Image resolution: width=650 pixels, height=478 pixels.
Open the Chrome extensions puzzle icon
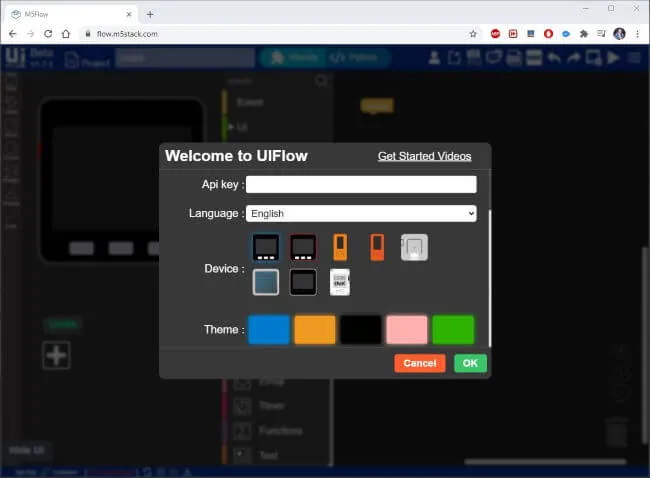[x=584, y=34]
